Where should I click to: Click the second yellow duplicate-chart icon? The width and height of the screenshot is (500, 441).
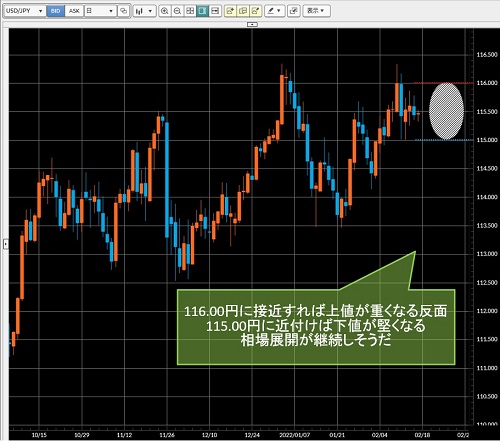(x=243, y=11)
